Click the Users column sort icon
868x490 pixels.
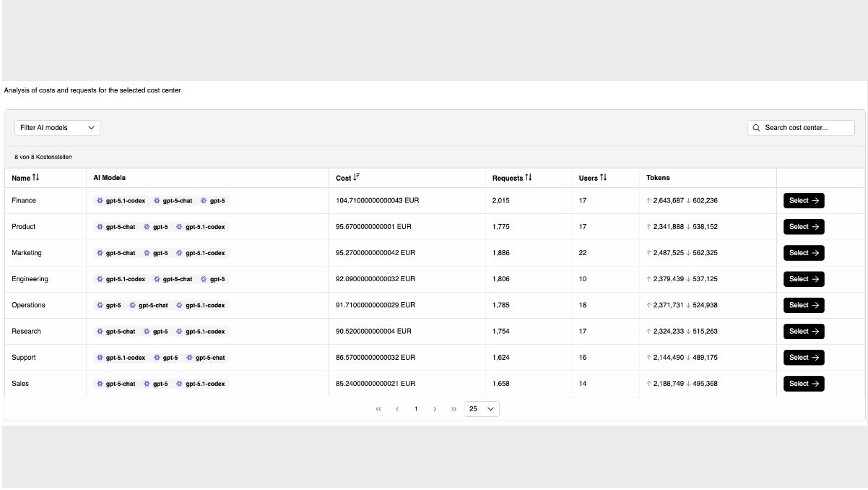(604, 178)
